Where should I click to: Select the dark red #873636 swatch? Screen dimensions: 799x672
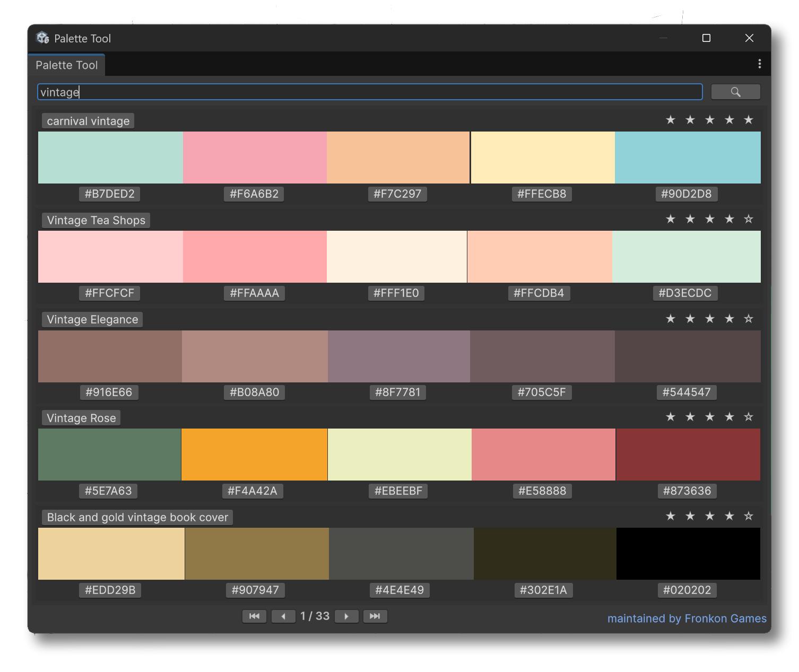pos(688,455)
